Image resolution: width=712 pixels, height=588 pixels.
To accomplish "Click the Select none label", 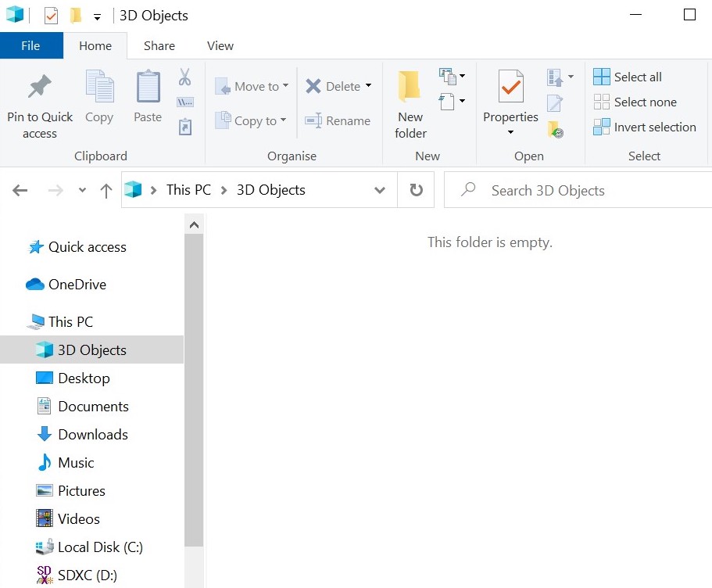I will (646, 102).
